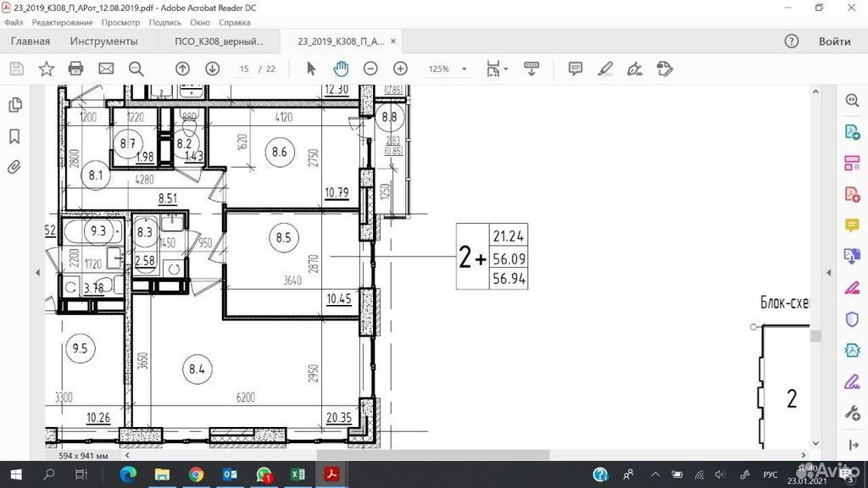Click the share file toolbar icon
The height and width of the screenshot is (488, 868).
tap(665, 69)
